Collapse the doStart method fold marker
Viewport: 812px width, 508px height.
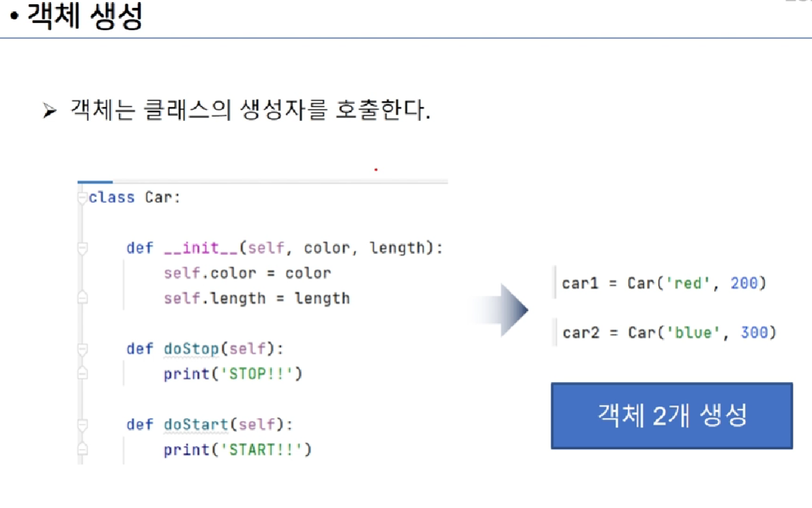pyautogui.click(x=82, y=425)
